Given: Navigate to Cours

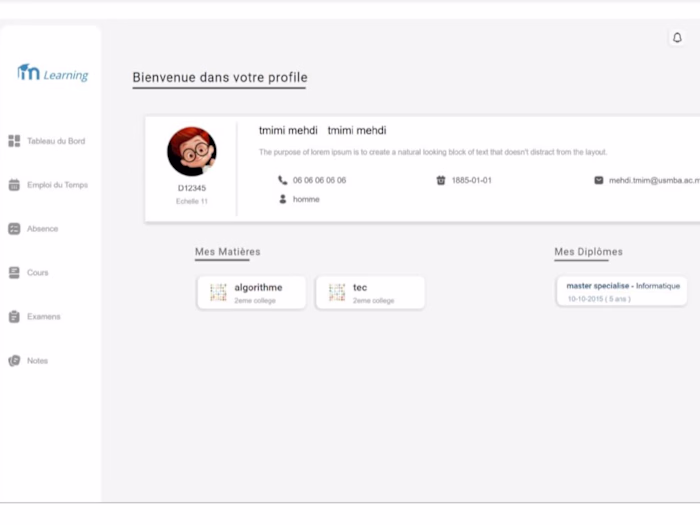Looking at the screenshot, I should 38,272.
